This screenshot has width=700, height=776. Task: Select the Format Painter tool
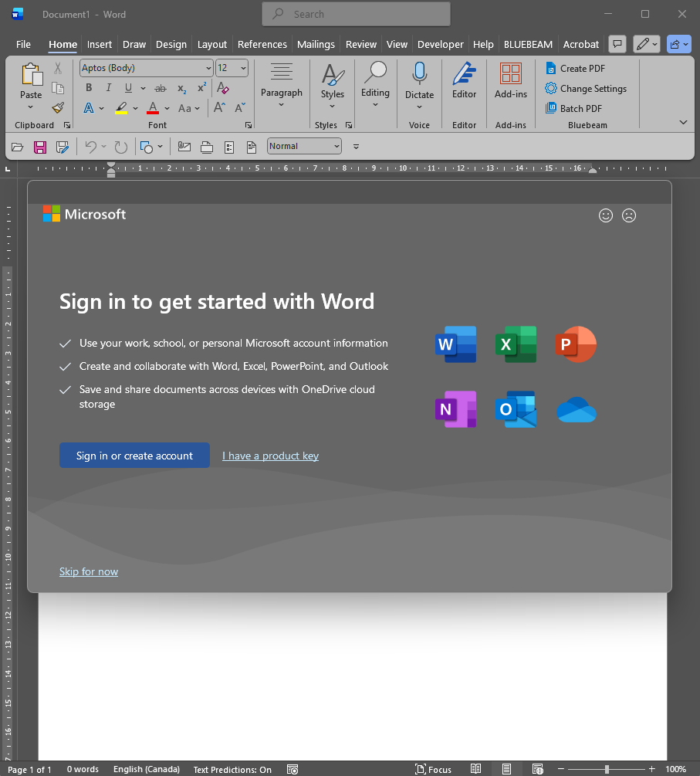tap(57, 107)
